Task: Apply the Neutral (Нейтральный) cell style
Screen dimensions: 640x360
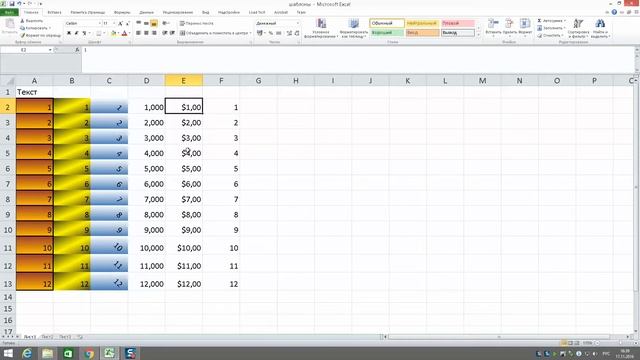Action: click(422, 23)
